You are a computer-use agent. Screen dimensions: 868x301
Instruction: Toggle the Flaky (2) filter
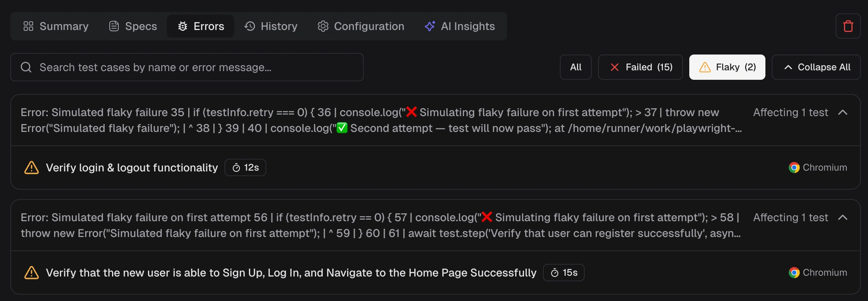(x=727, y=67)
